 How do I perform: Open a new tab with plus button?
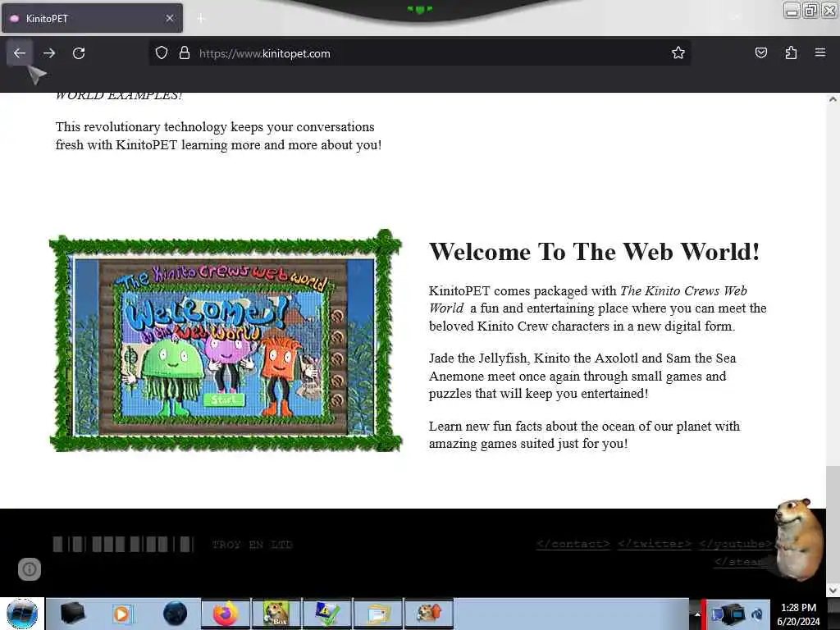click(201, 19)
